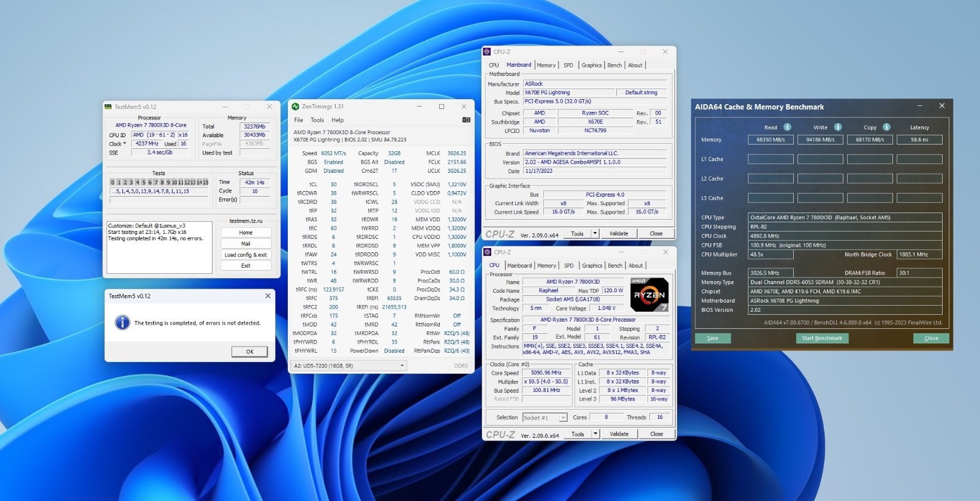
Task: Click the TestMem5 test log text area
Action: tap(159, 247)
